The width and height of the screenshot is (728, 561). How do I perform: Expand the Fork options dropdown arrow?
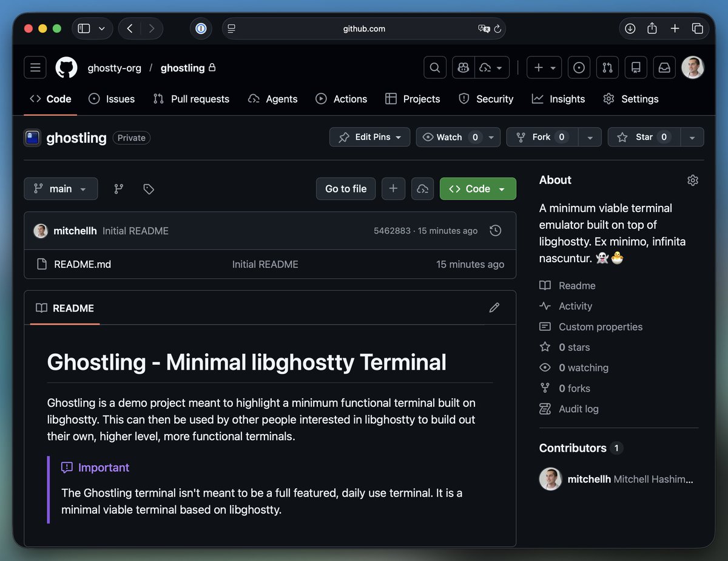[x=590, y=137]
